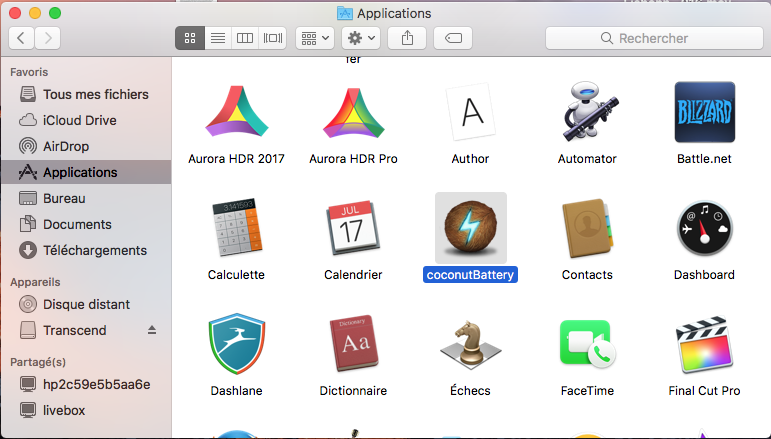Screen dimensions: 771x439
Task: Switch to Cover Flow view
Action: [x=273, y=38]
